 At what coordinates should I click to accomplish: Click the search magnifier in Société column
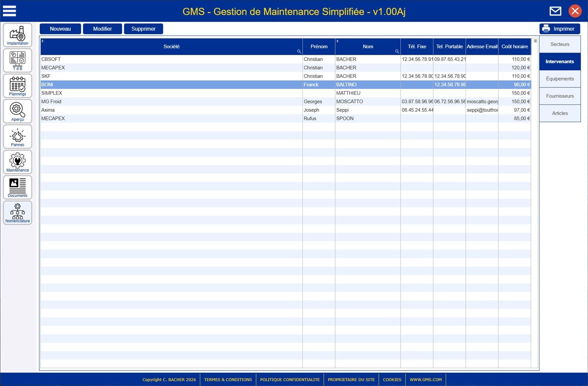pyautogui.click(x=299, y=51)
